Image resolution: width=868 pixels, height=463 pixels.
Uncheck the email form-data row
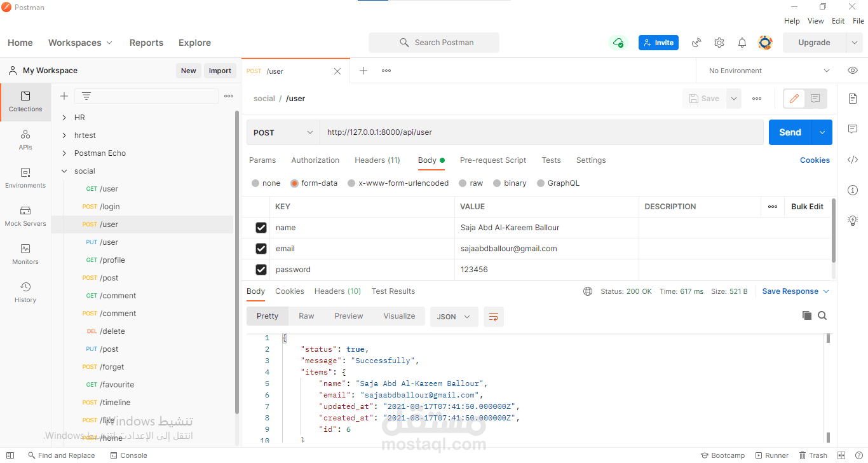click(x=261, y=249)
